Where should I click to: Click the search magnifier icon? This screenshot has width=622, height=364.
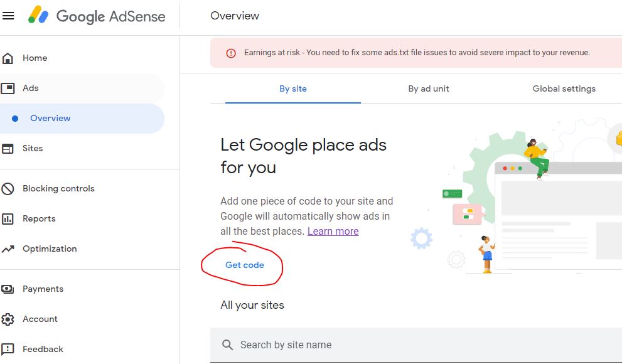[227, 345]
